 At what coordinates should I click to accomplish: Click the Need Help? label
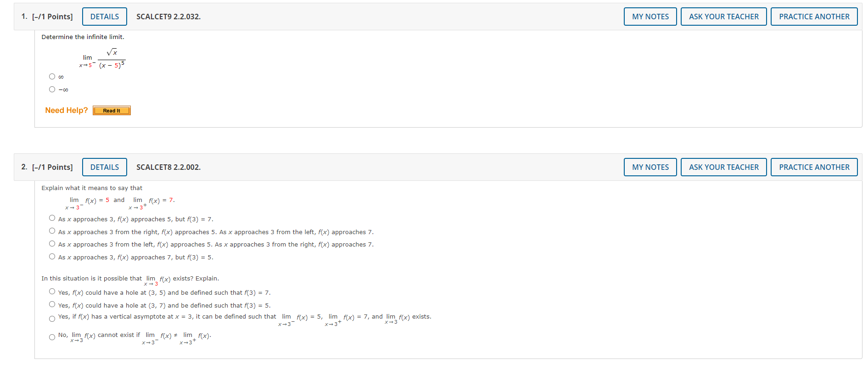coord(66,110)
